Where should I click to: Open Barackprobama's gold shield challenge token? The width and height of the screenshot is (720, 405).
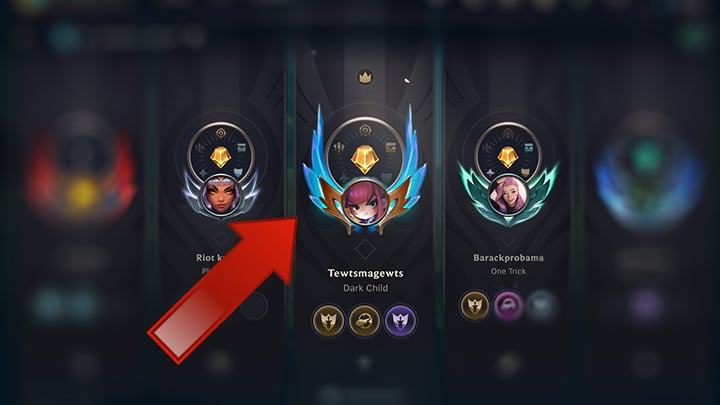475,304
